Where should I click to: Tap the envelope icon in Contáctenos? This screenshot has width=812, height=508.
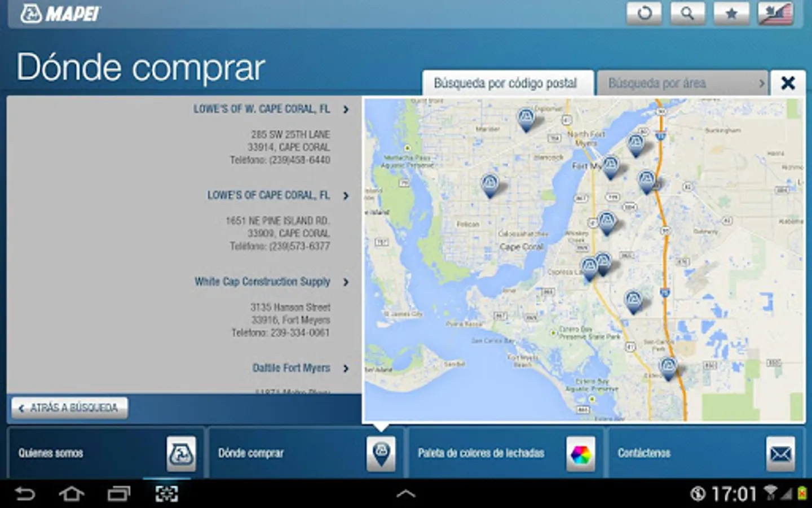[780, 454]
